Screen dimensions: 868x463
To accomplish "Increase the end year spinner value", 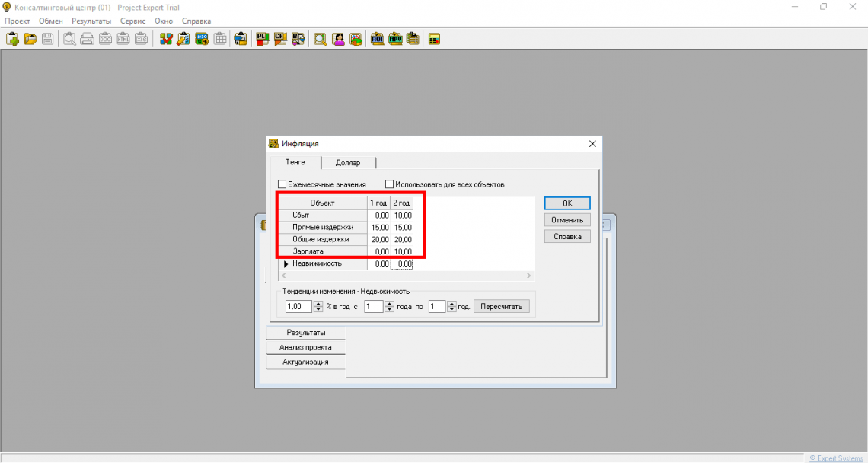I will pyautogui.click(x=452, y=303).
